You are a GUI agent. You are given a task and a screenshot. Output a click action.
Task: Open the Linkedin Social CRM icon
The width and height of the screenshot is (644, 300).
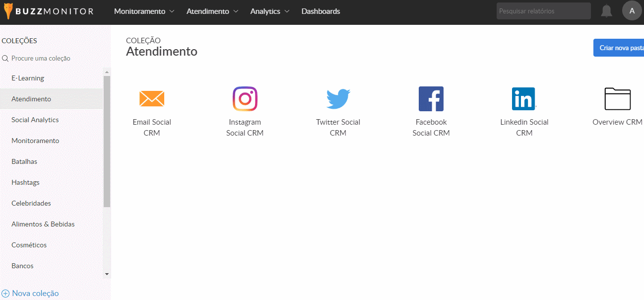pos(524,99)
